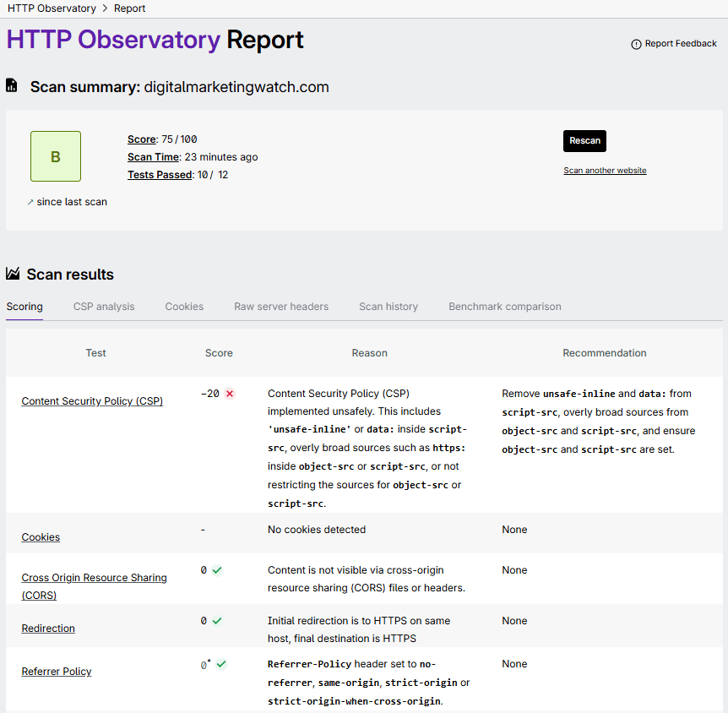The height and width of the screenshot is (713, 728).
Task: Open the Referrer Policy test link
Action: pos(57,672)
